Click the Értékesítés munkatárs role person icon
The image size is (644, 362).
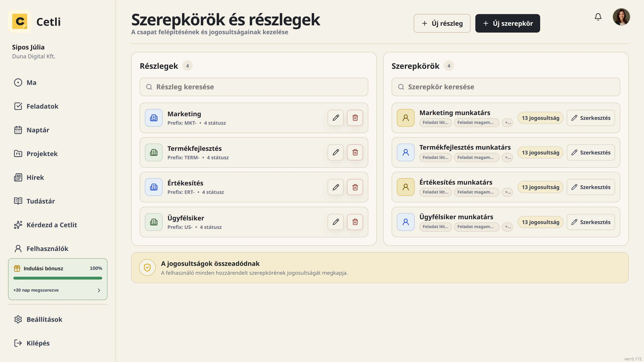(406, 187)
